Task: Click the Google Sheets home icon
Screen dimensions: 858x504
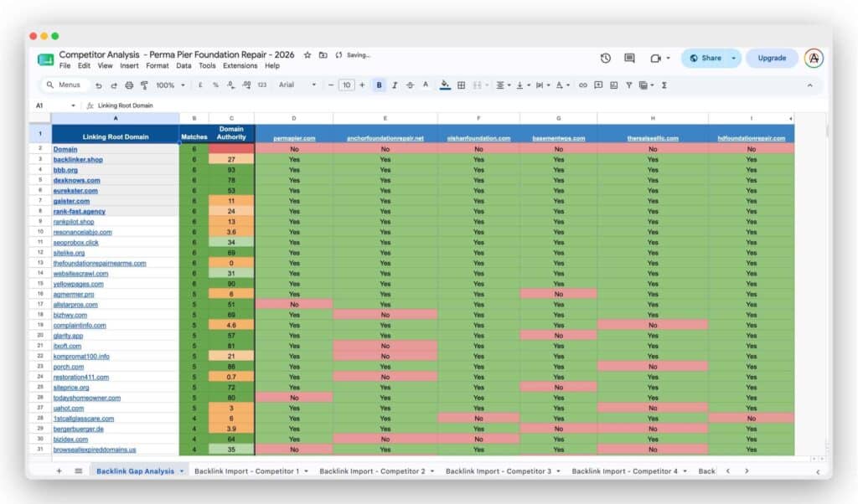Action: [x=45, y=59]
